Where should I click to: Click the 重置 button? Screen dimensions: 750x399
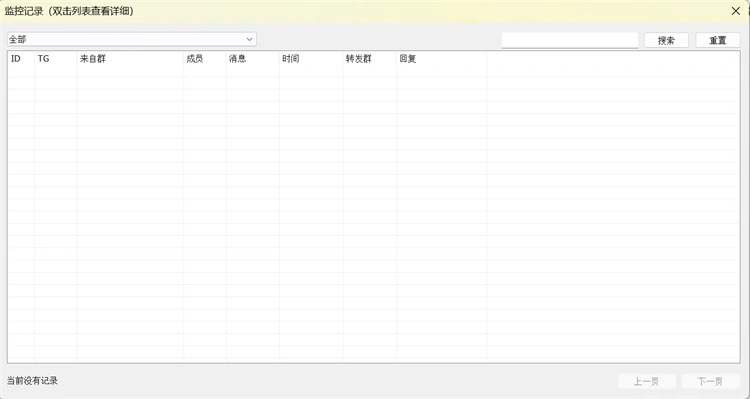[x=717, y=41]
